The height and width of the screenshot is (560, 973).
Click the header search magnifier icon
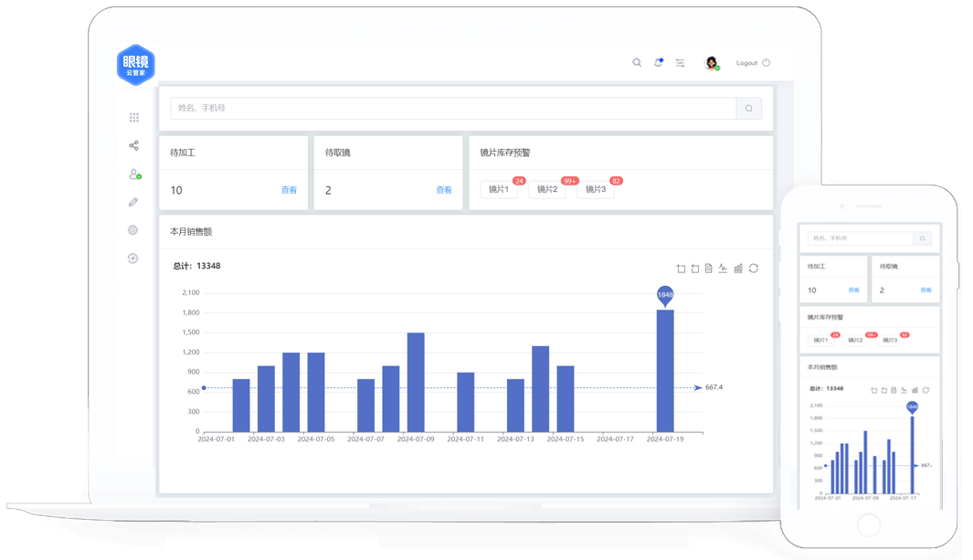tap(637, 63)
